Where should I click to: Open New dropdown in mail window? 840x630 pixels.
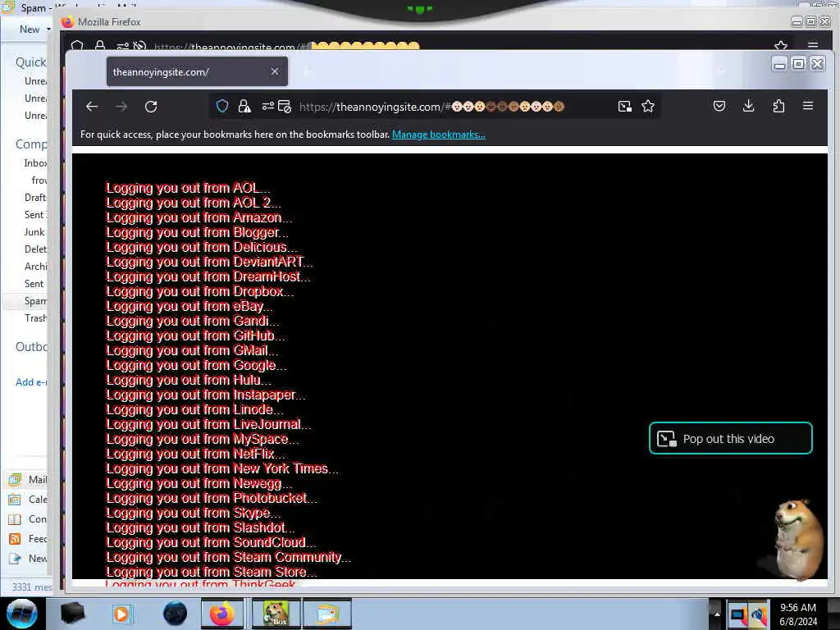pos(34,30)
